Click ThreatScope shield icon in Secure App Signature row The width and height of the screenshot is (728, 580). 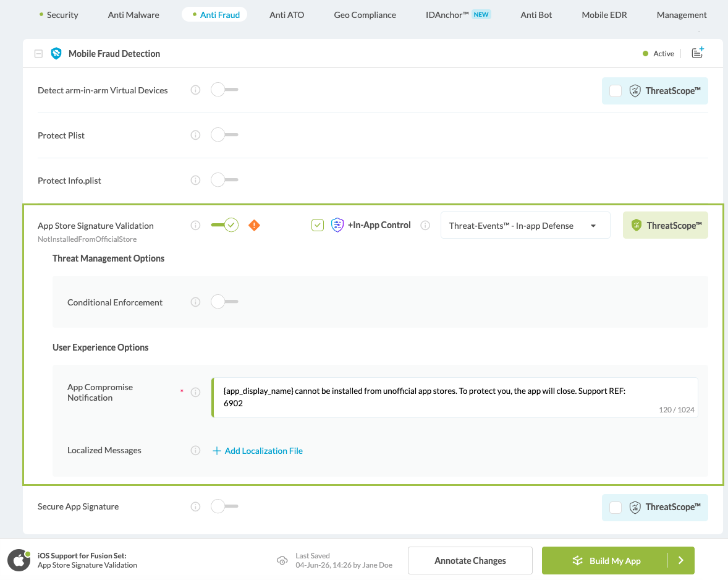(x=635, y=507)
